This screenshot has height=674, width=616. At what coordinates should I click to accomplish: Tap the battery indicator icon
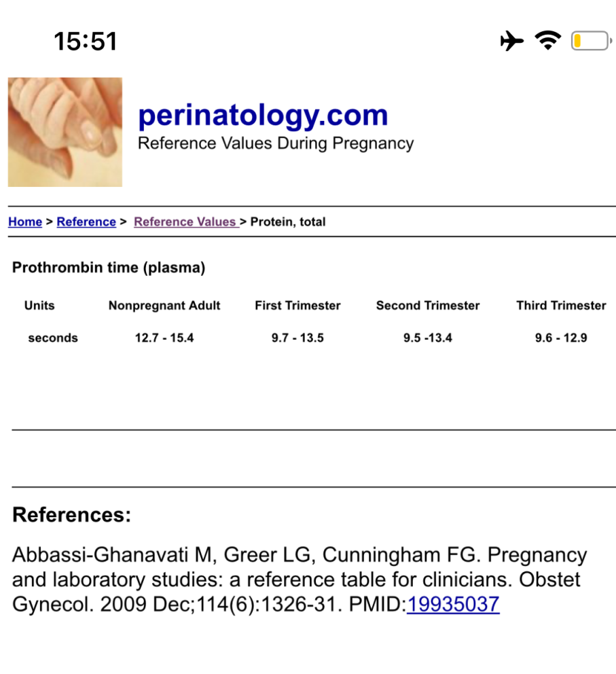pos(590,41)
